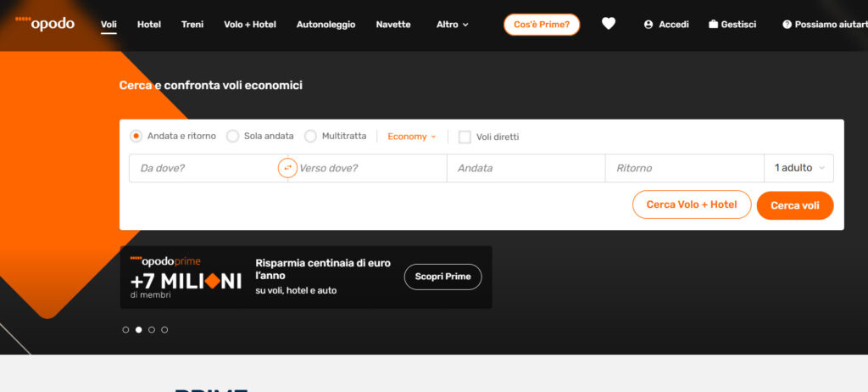The height and width of the screenshot is (392, 868).
Task: Click the Opodo Prime banner logo
Action: click(165, 261)
